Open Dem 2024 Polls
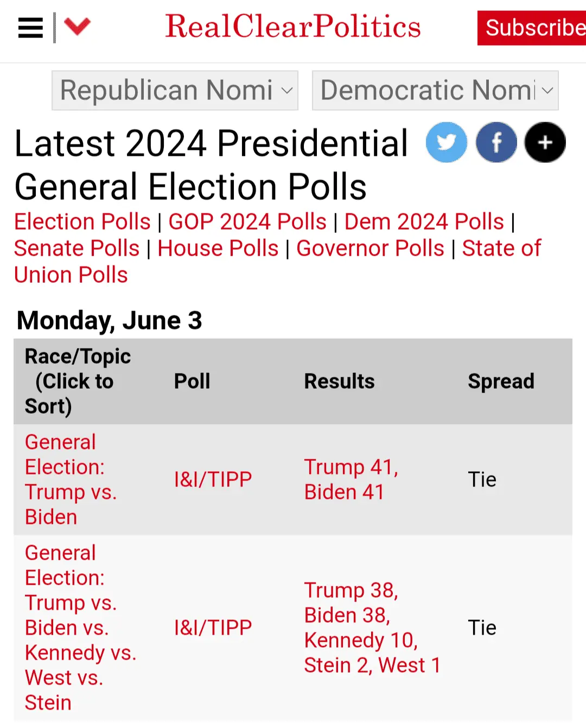Viewport: 586px width, 728px height. (425, 221)
